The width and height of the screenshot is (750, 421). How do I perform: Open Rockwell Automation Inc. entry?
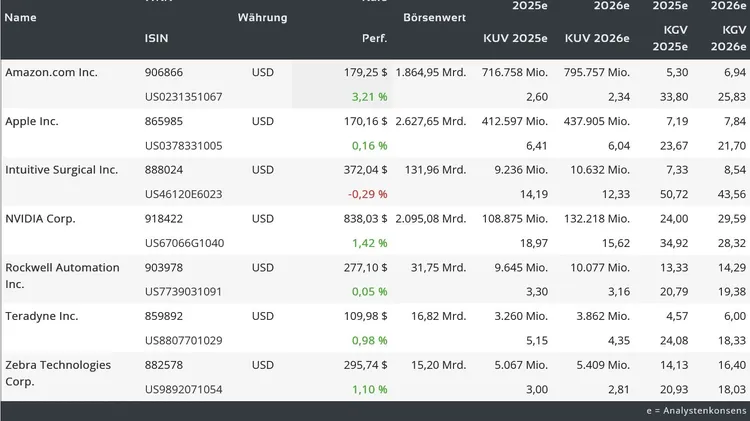pos(62,276)
